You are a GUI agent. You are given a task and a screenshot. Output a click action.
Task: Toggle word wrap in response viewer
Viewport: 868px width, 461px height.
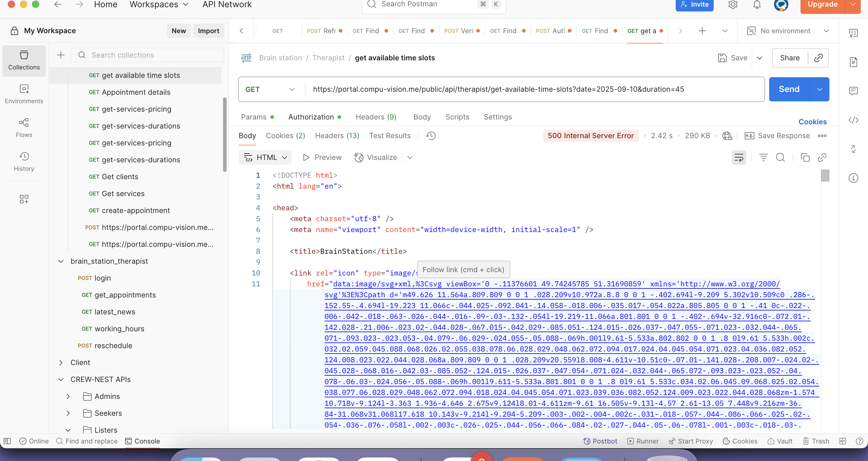(739, 157)
